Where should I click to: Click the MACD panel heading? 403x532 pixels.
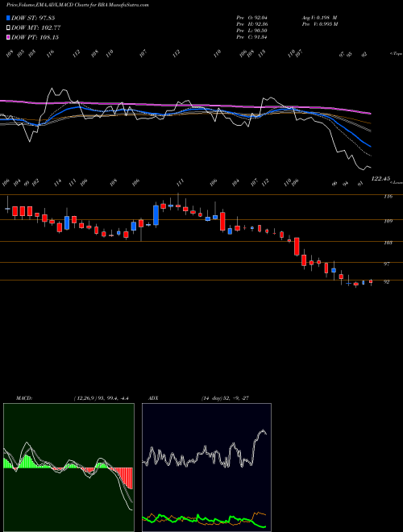pyautogui.click(x=24, y=398)
